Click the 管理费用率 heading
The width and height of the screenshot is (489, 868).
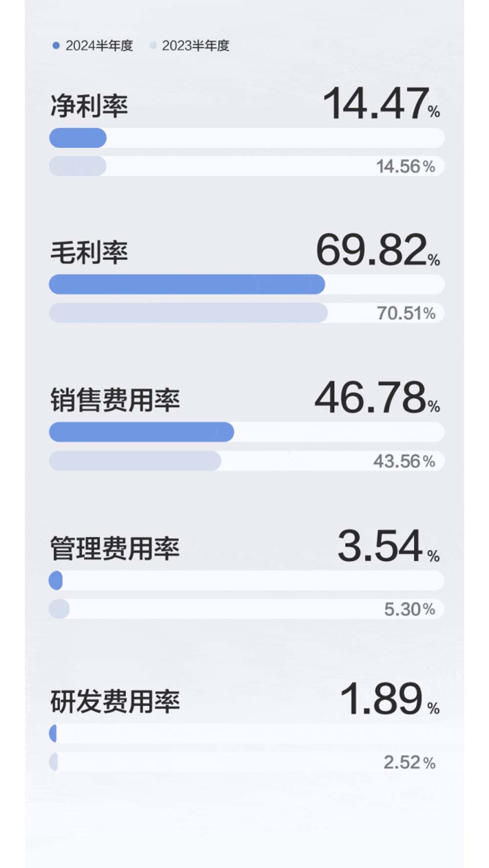(115, 548)
